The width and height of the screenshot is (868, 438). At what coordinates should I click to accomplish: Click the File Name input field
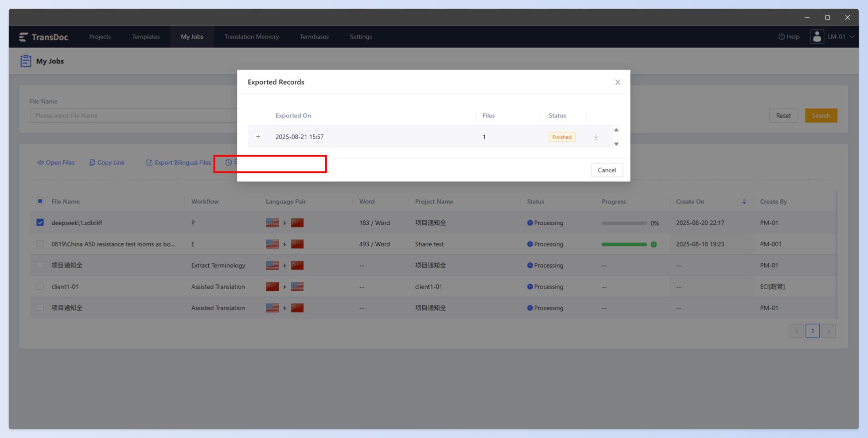pos(133,116)
